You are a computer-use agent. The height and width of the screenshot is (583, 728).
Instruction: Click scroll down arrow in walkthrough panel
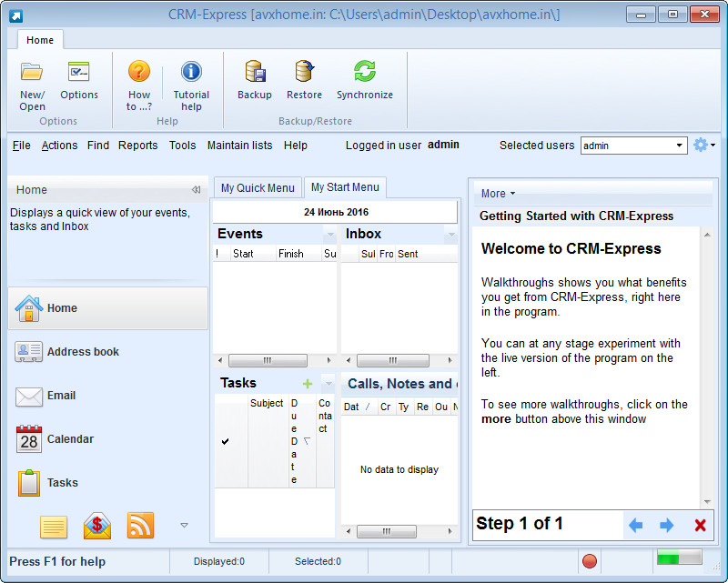pyautogui.click(x=707, y=501)
